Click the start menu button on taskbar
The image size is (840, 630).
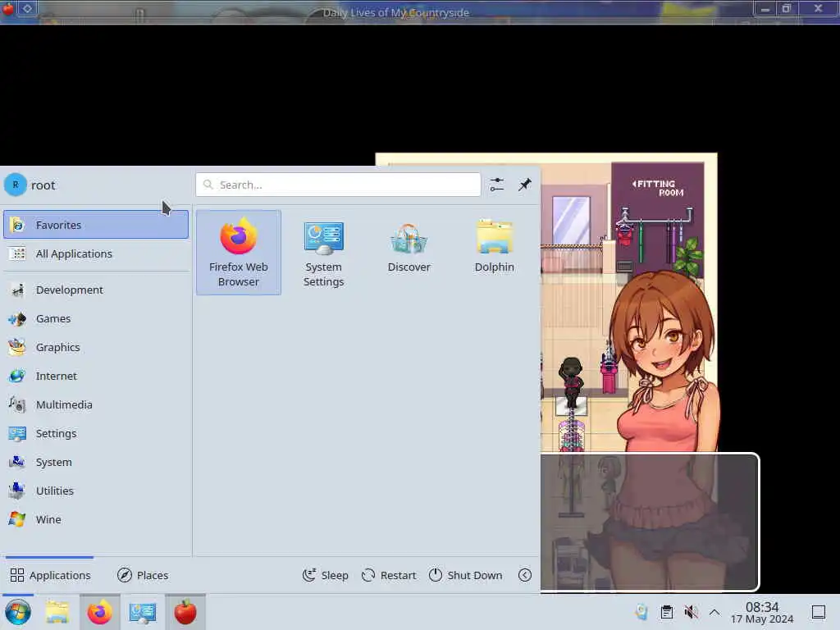point(18,612)
